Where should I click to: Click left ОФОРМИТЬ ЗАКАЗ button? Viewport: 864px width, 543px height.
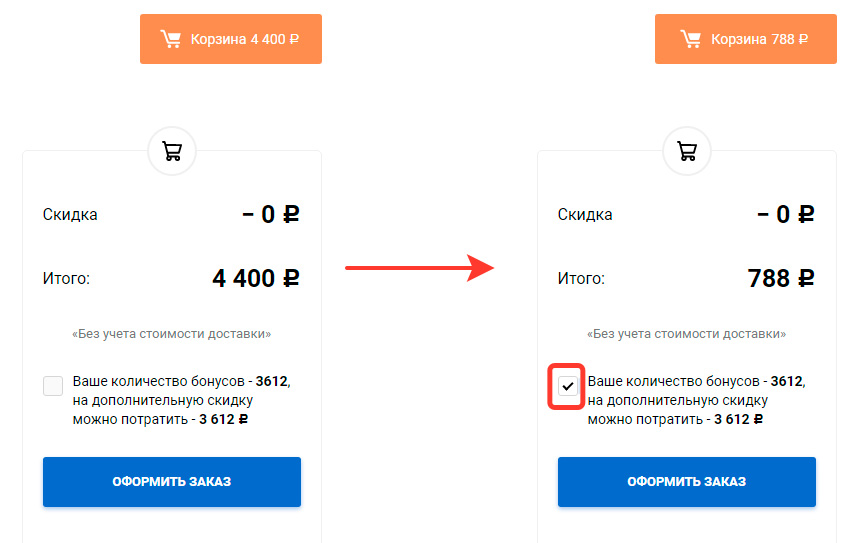pos(172,482)
